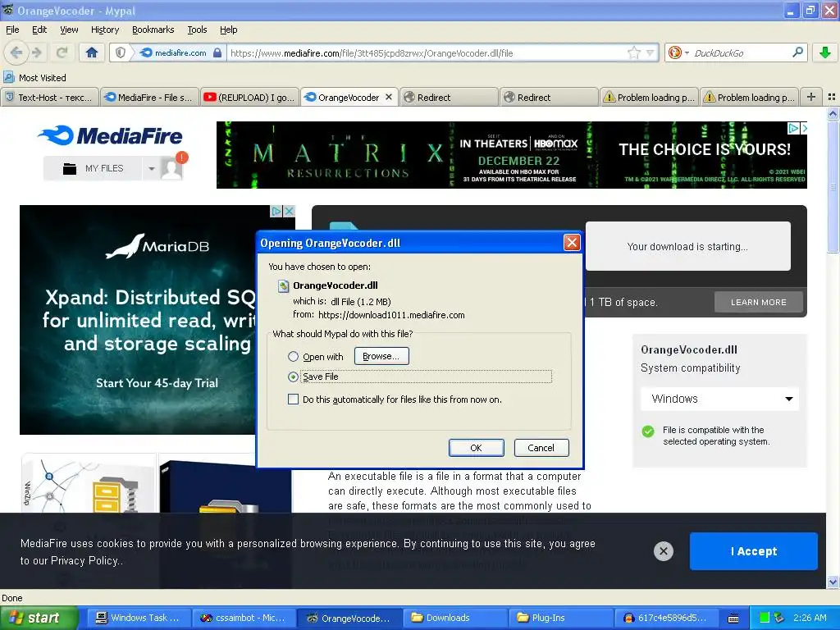Open the downloads green arrow button
The height and width of the screenshot is (630, 840).
(x=825, y=52)
